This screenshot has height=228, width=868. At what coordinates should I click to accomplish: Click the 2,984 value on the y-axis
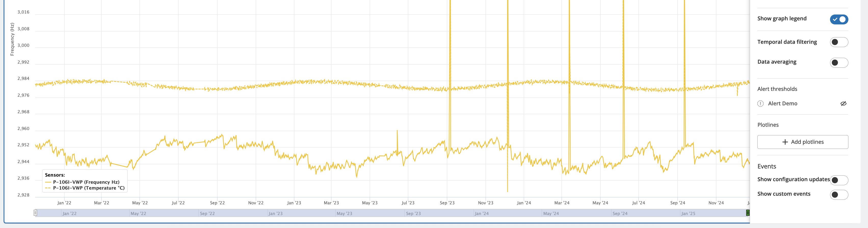coord(23,78)
